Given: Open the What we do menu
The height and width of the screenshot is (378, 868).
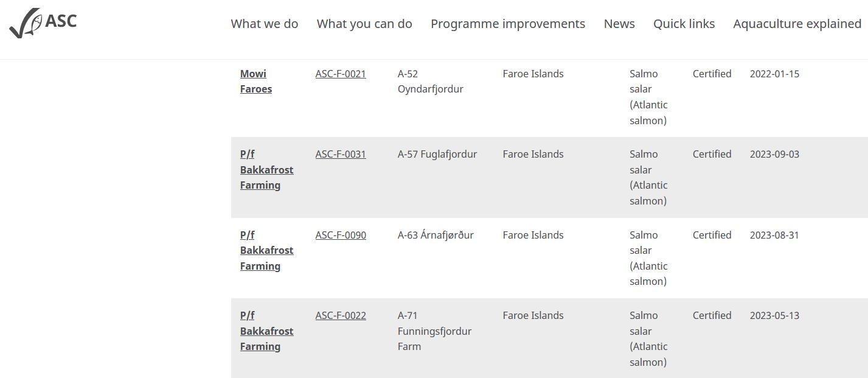Looking at the screenshot, I should click(264, 24).
